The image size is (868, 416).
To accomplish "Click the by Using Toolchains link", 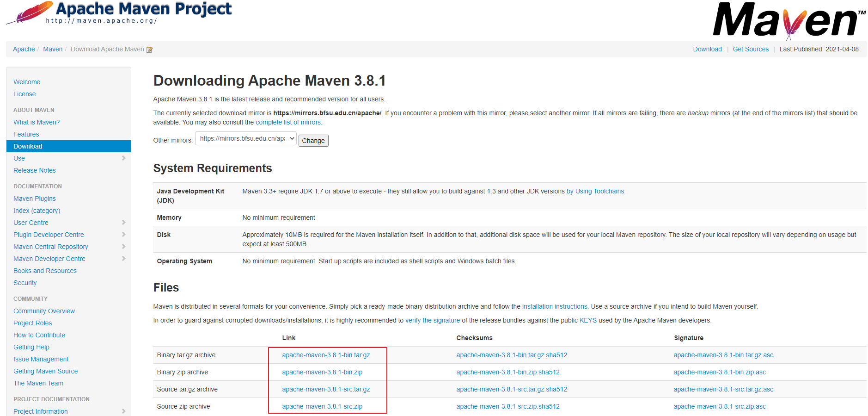I will 595,191.
